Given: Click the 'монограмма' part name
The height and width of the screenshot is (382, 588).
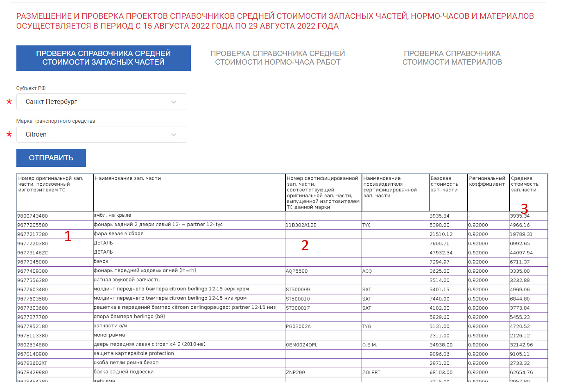Looking at the screenshot, I should 109,335.
